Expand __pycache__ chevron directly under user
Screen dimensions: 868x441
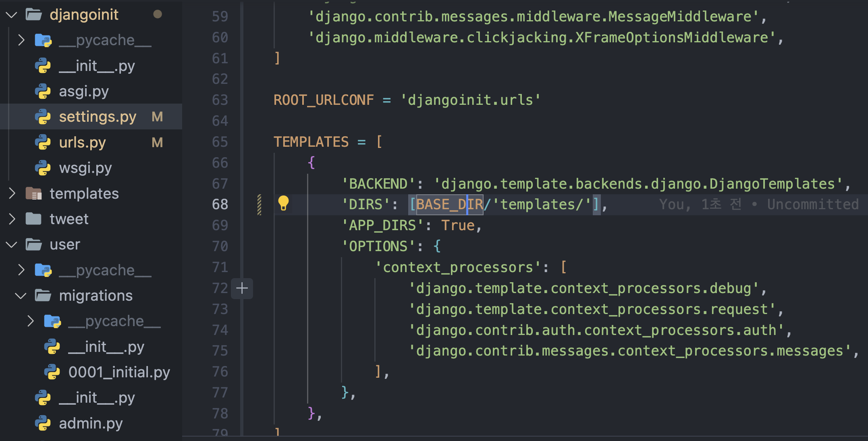click(21, 270)
